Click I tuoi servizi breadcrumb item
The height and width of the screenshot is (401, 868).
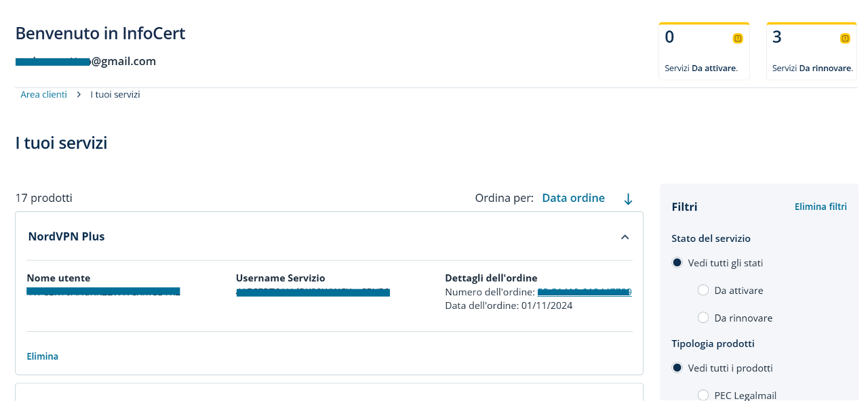click(x=115, y=95)
